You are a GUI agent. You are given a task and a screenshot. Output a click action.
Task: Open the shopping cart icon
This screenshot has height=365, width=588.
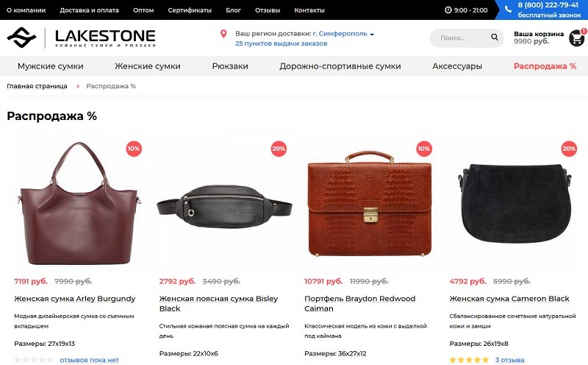click(x=576, y=38)
